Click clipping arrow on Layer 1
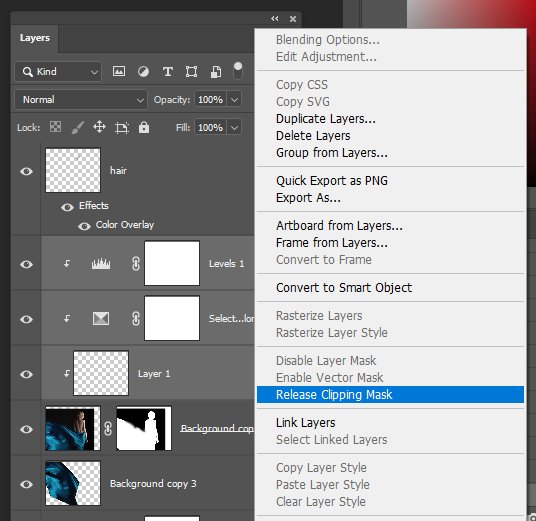 pos(67,374)
